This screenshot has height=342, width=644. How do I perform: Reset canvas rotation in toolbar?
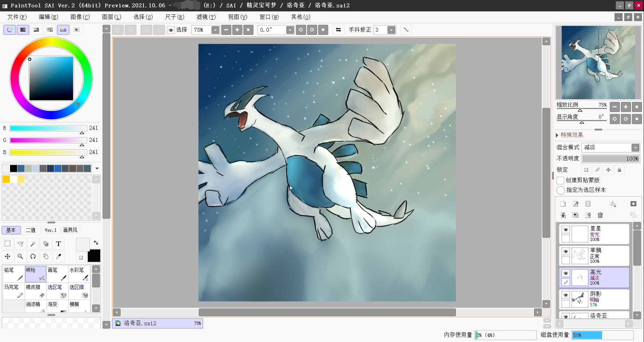[x=323, y=30]
